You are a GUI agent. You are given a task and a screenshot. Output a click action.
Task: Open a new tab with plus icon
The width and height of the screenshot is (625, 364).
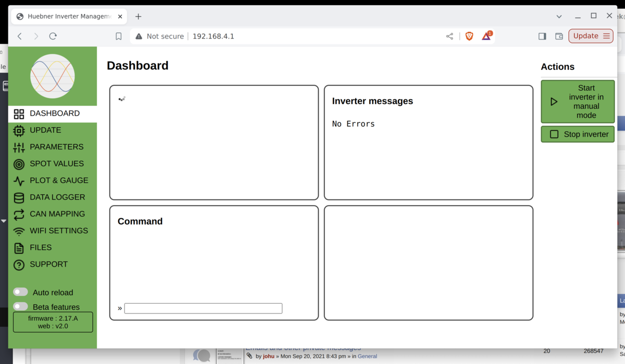pyautogui.click(x=138, y=17)
